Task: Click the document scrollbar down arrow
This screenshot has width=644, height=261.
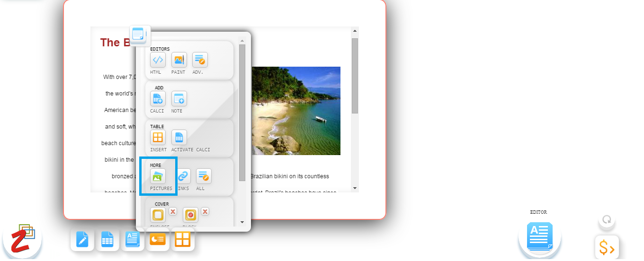Action: coord(355,188)
